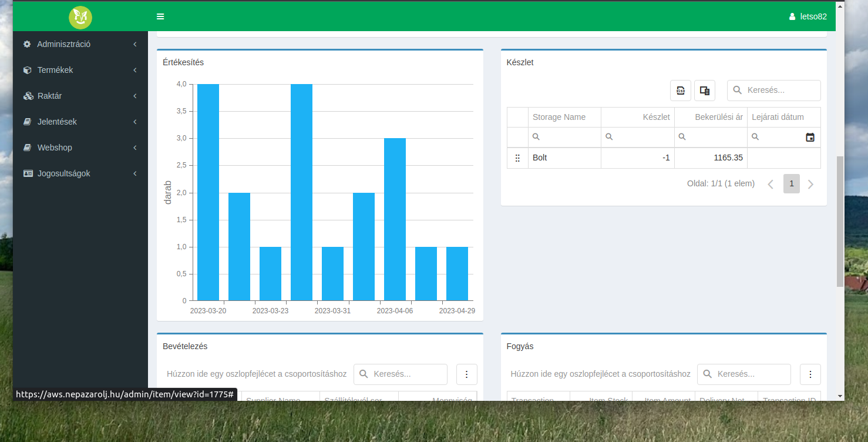The image size is (868, 442).
Task: Open the Fogyás three-dot menu
Action: tap(810, 374)
